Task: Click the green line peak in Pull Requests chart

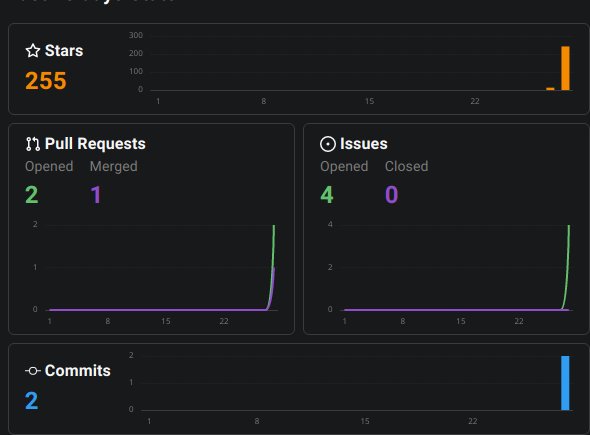Action: click(x=274, y=226)
